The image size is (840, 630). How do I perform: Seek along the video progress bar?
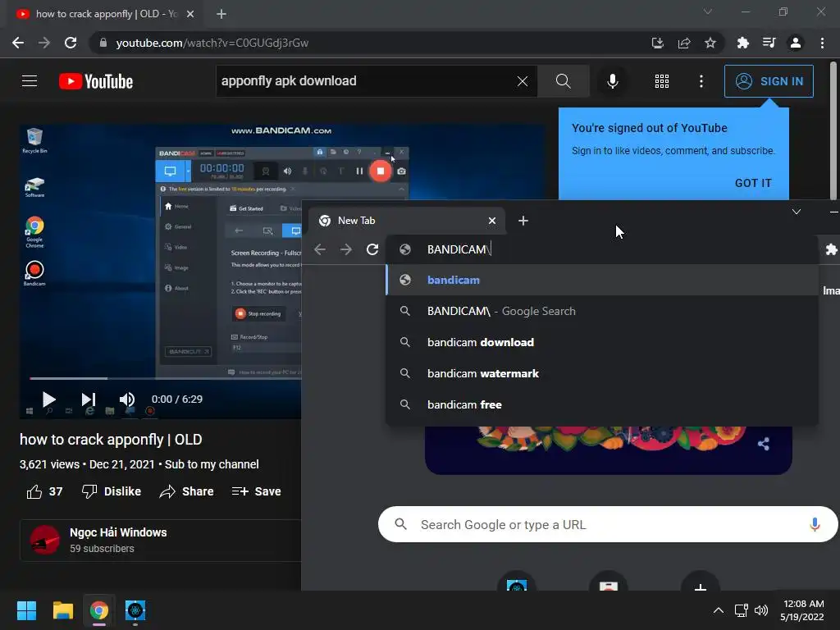[165, 378]
